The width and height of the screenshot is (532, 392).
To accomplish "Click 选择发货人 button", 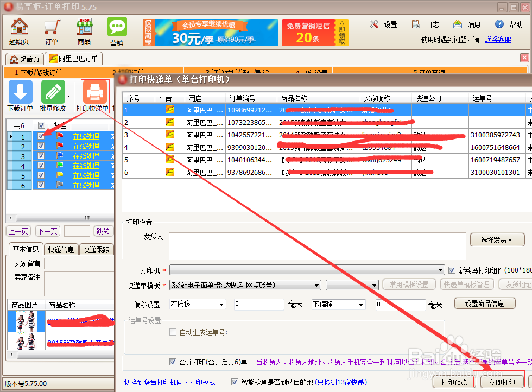I will 497,240.
